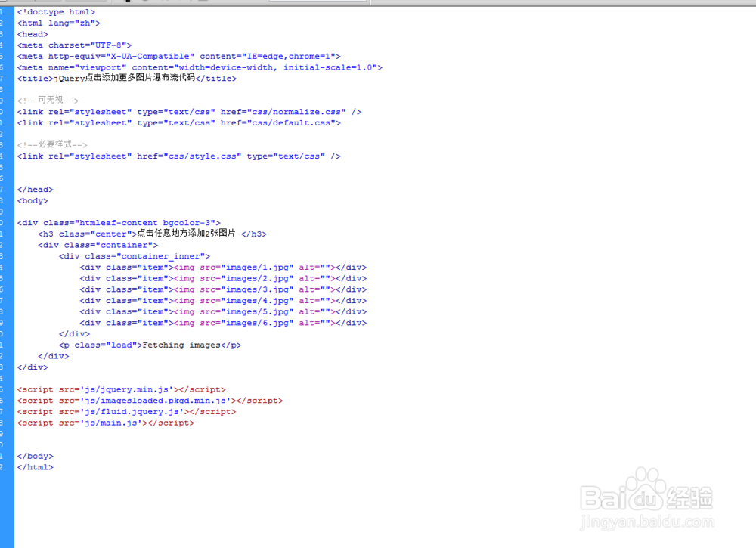Select the css/style.css link line
Image resolution: width=756 pixels, height=548 pixels.
pyautogui.click(x=179, y=156)
